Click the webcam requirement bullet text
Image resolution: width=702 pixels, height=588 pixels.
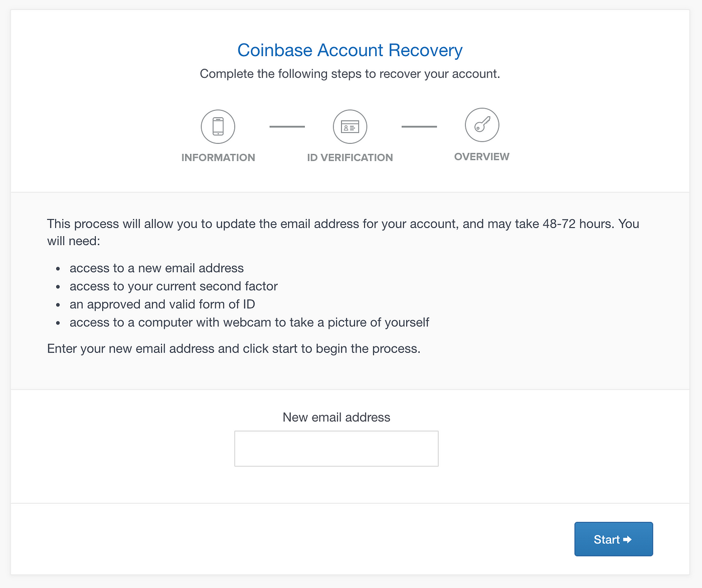point(249,322)
